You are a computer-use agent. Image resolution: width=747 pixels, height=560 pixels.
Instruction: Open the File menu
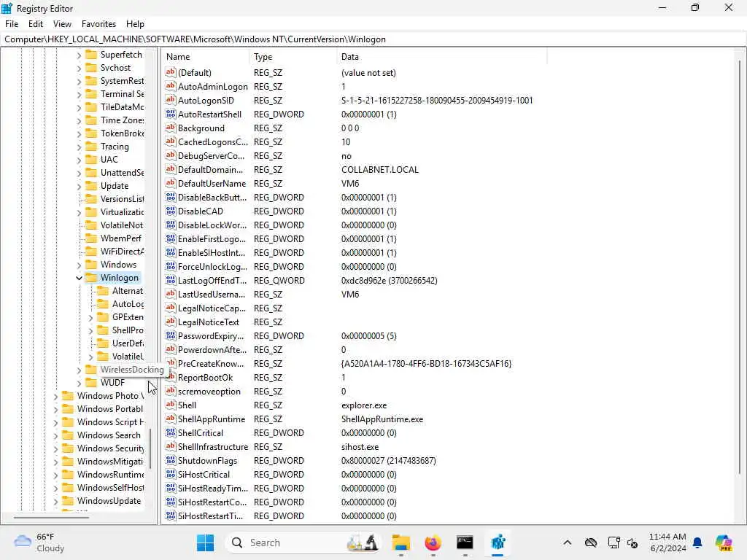point(12,24)
